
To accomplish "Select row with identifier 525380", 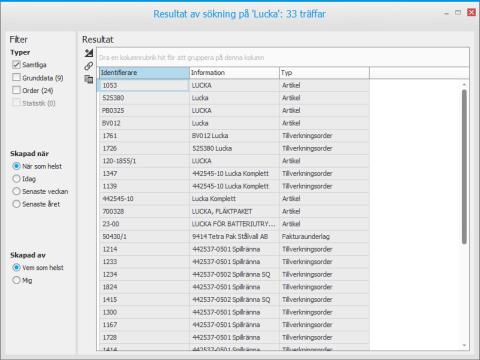I will (x=234, y=98).
